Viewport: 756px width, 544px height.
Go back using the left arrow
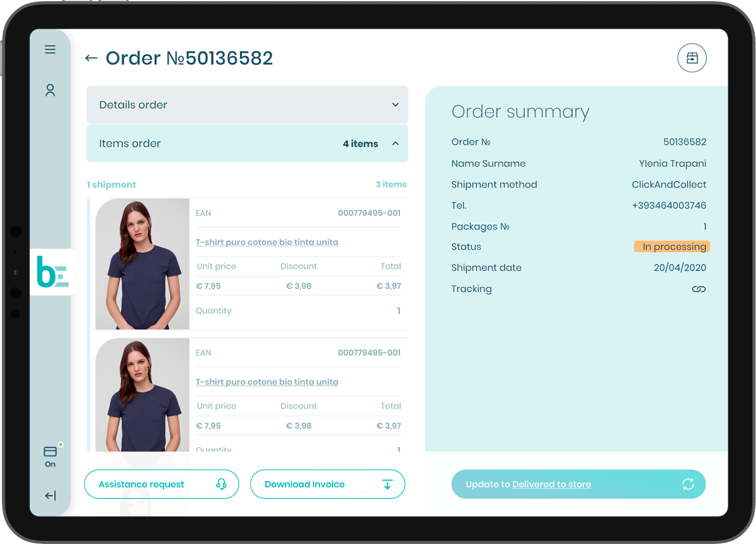pyautogui.click(x=91, y=59)
